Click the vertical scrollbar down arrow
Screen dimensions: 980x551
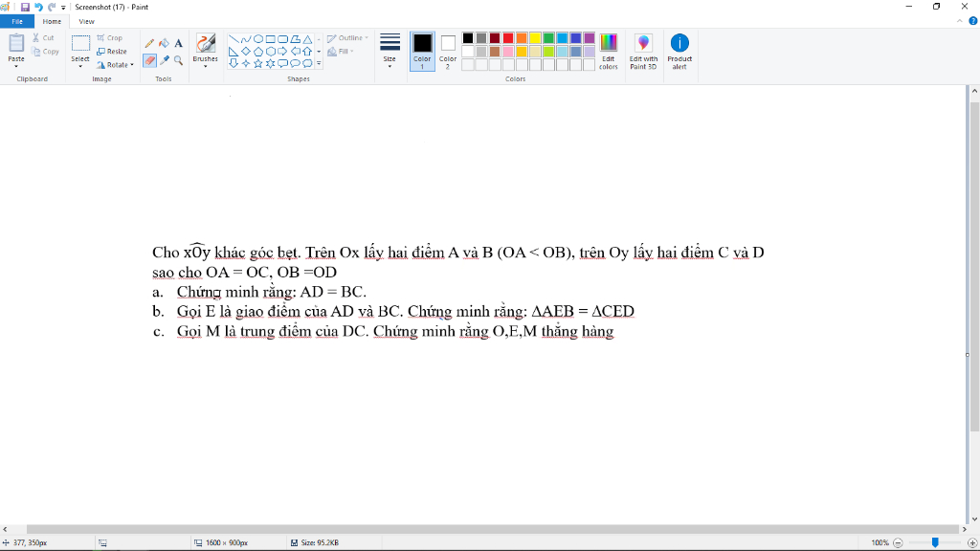[974, 519]
